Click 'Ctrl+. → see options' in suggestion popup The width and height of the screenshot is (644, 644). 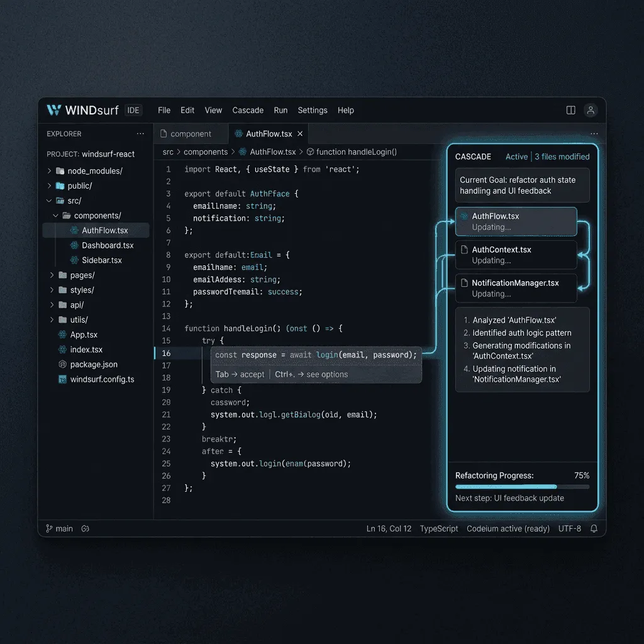tap(311, 375)
